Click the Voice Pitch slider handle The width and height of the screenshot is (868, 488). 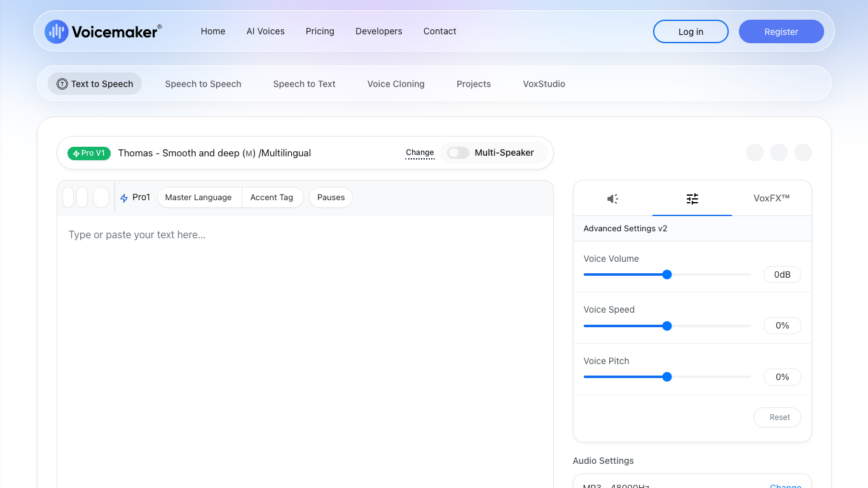(x=667, y=377)
